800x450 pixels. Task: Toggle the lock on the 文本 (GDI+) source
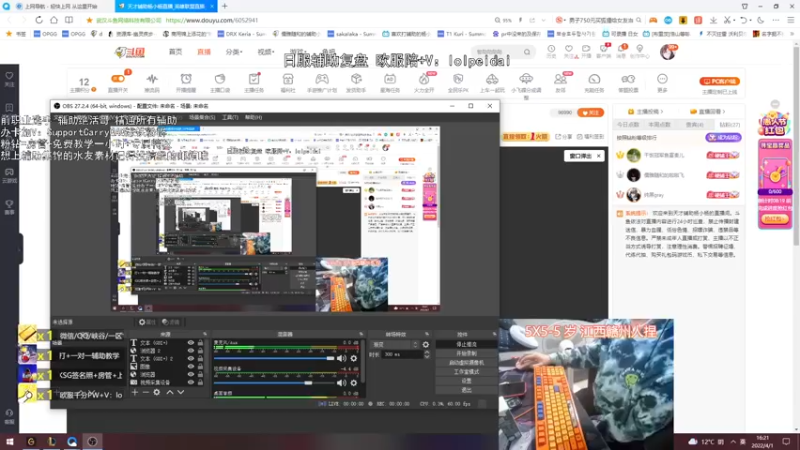point(201,343)
